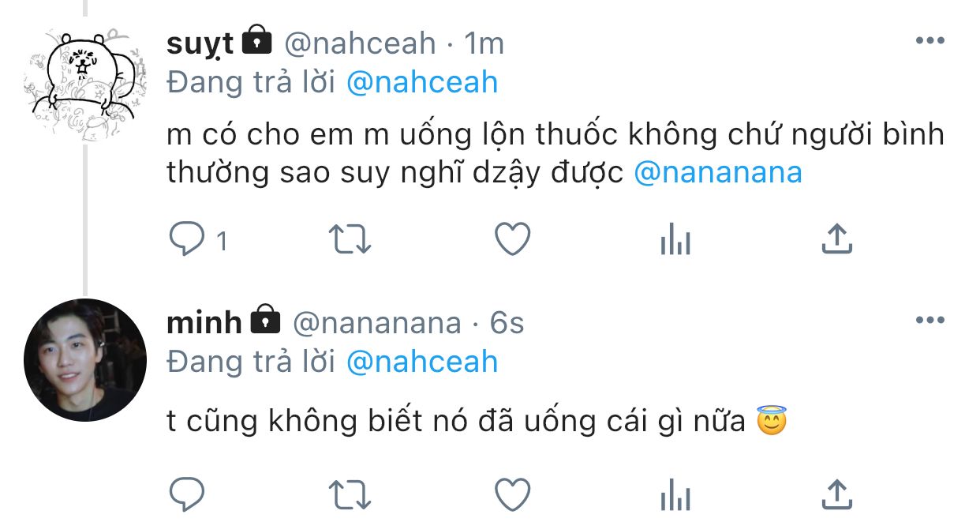Share minh's tweet via upload icon
The height and width of the screenshot is (522, 980).
point(837,494)
